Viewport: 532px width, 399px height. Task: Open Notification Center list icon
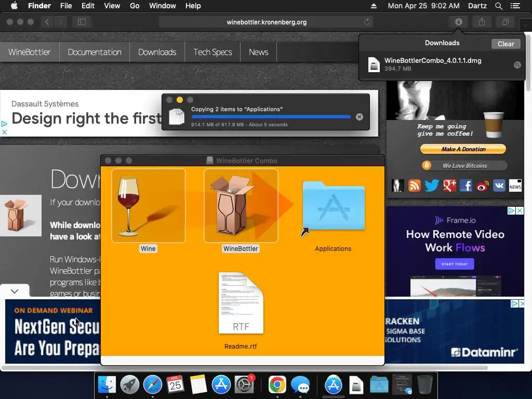(x=515, y=6)
